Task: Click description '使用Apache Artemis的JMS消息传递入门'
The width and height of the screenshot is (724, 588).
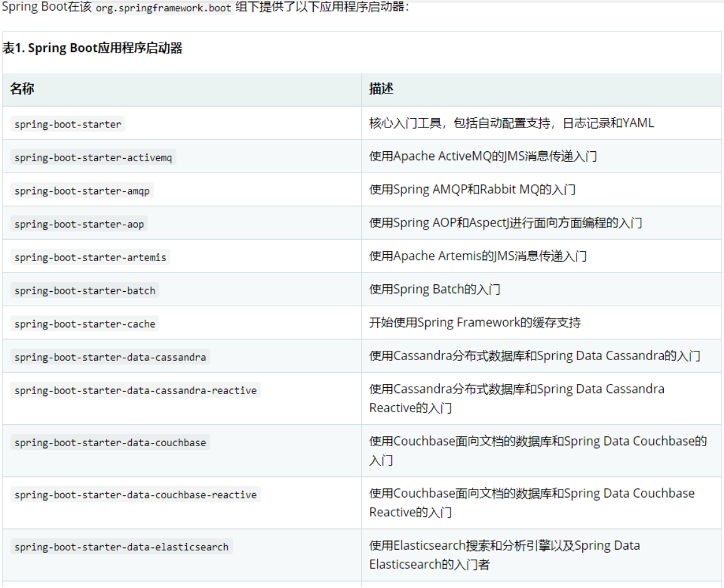Action: coord(478,256)
